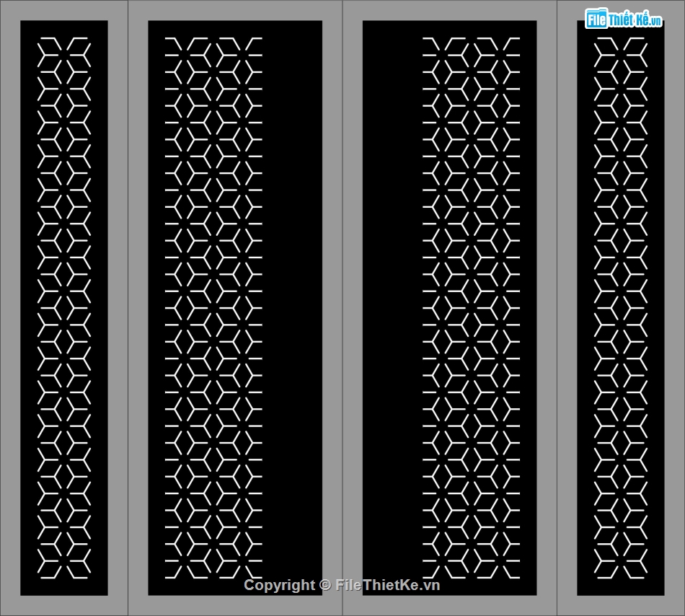Click the gray frame below the rightmost panel
This screenshot has width=685, height=616.
[x=620, y=605]
